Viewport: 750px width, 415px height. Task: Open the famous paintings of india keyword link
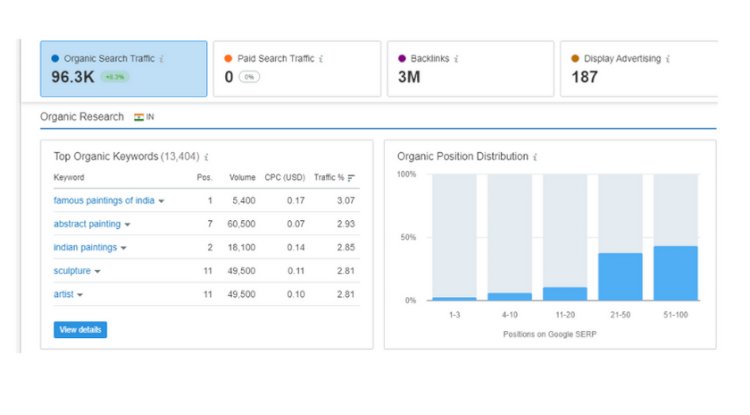tap(104, 200)
